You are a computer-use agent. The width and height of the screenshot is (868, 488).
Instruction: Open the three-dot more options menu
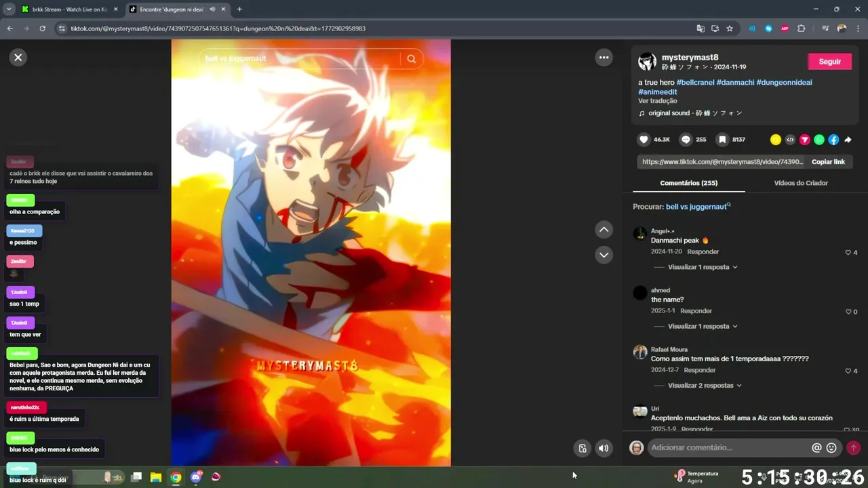604,58
